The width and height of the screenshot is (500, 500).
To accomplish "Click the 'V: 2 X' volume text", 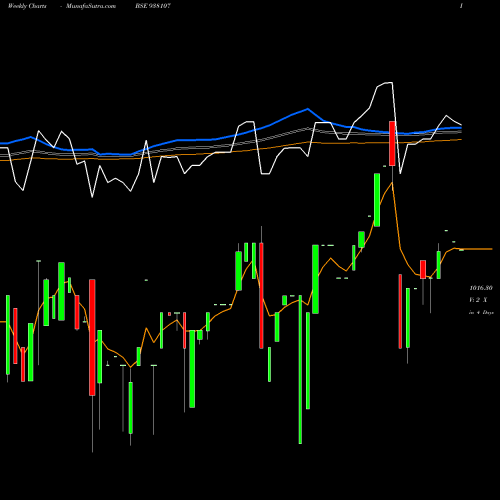I will click(478, 300).
